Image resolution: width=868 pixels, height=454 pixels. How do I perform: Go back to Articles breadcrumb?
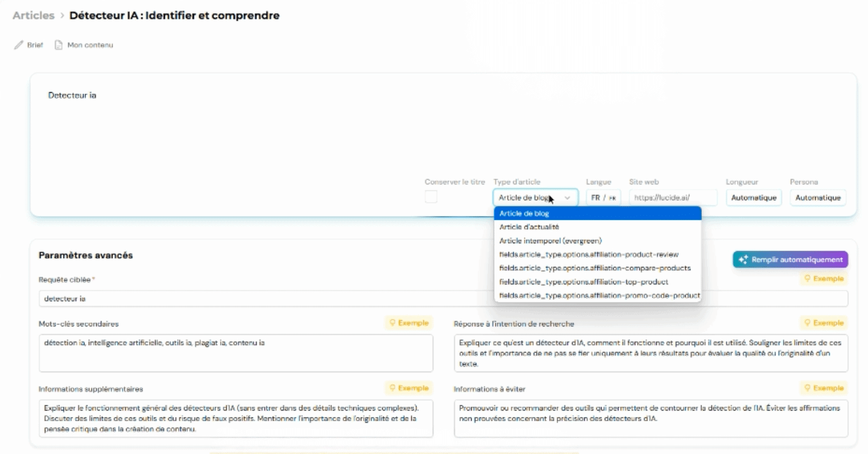(x=33, y=15)
